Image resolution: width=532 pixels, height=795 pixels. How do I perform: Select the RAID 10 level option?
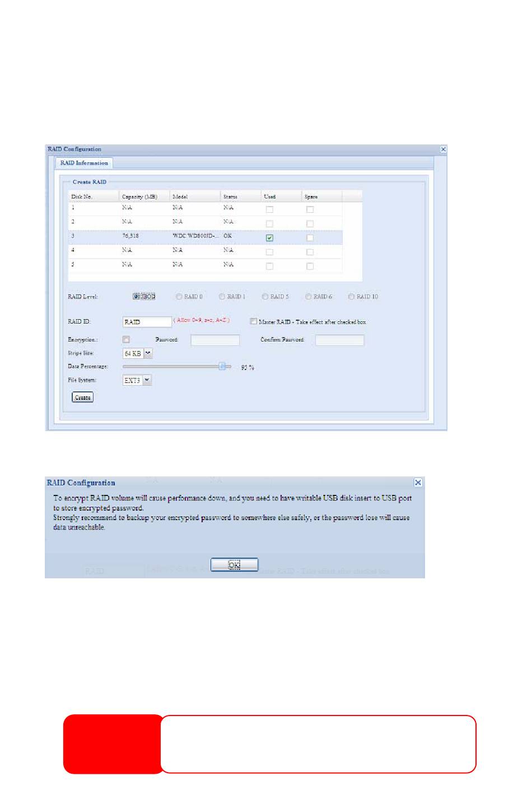[x=351, y=297]
